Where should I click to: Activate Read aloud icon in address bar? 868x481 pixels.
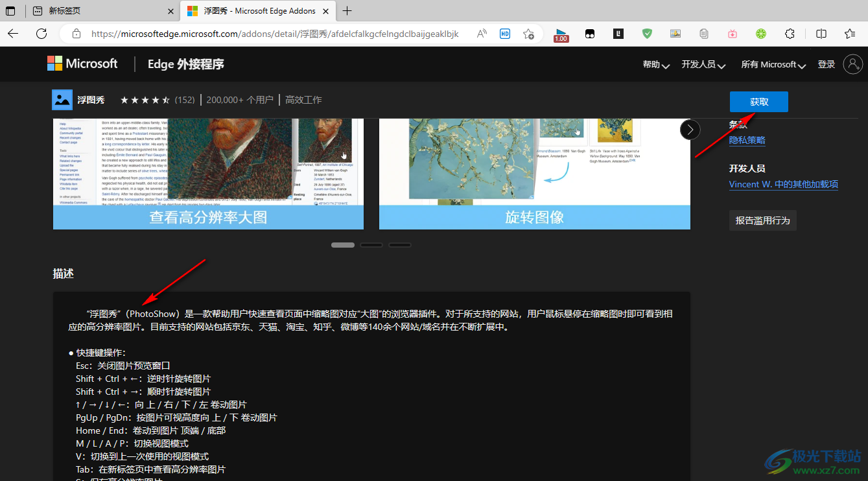482,34
